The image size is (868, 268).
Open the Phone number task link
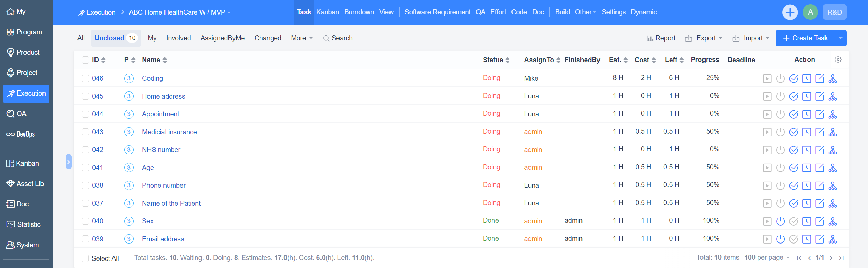pos(163,185)
